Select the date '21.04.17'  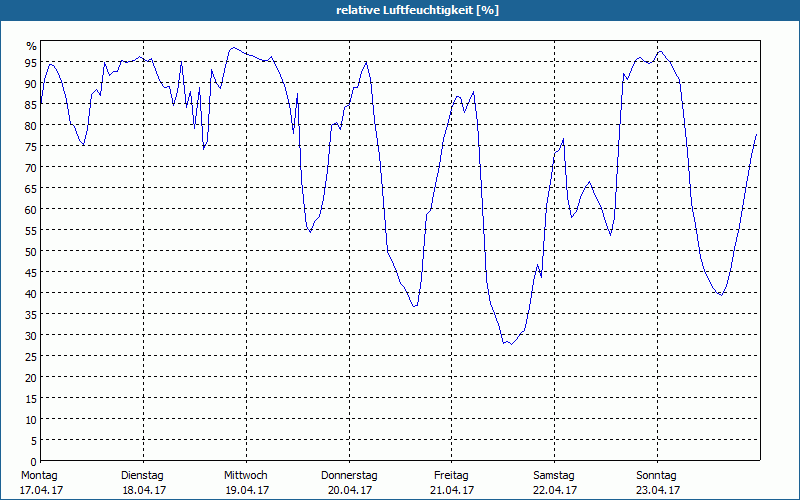(453, 490)
